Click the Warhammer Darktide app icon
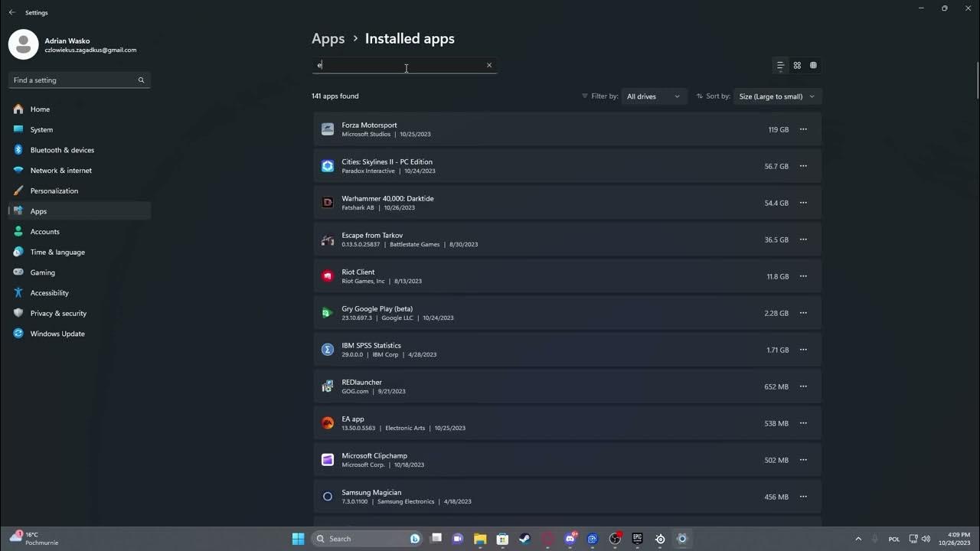Viewport: 980px width, 551px height. 328,203
